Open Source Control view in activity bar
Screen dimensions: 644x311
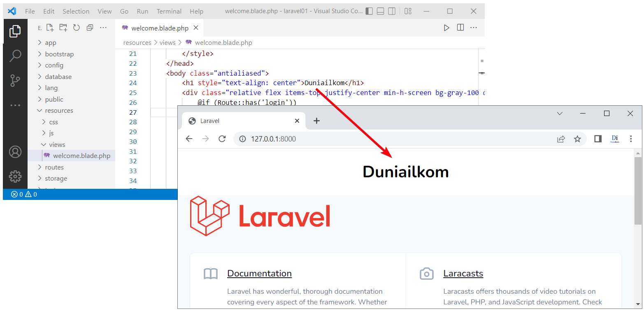click(x=15, y=81)
